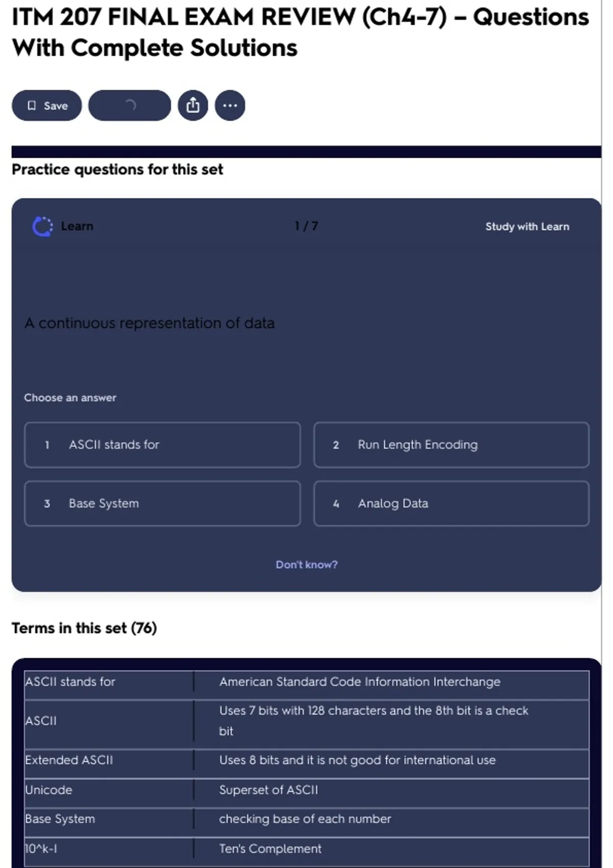
Task: Click the Learn mode circular icon
Action: (42, 227)
